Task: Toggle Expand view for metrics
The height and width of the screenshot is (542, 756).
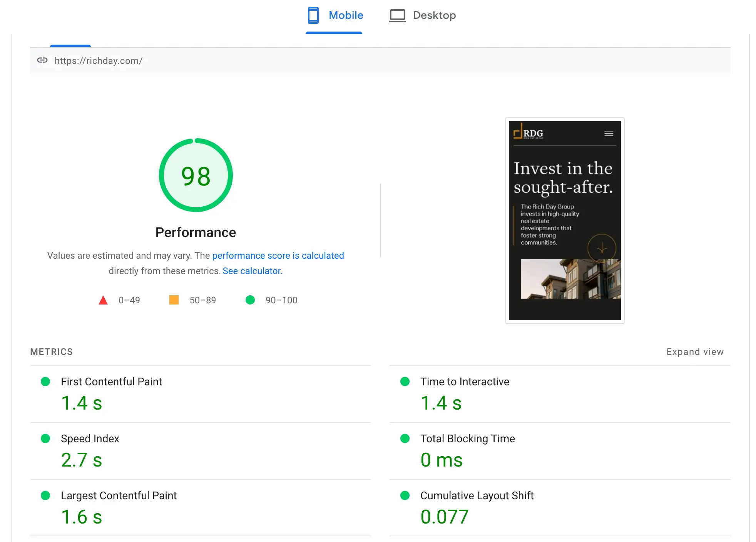Action: [695, 352]
